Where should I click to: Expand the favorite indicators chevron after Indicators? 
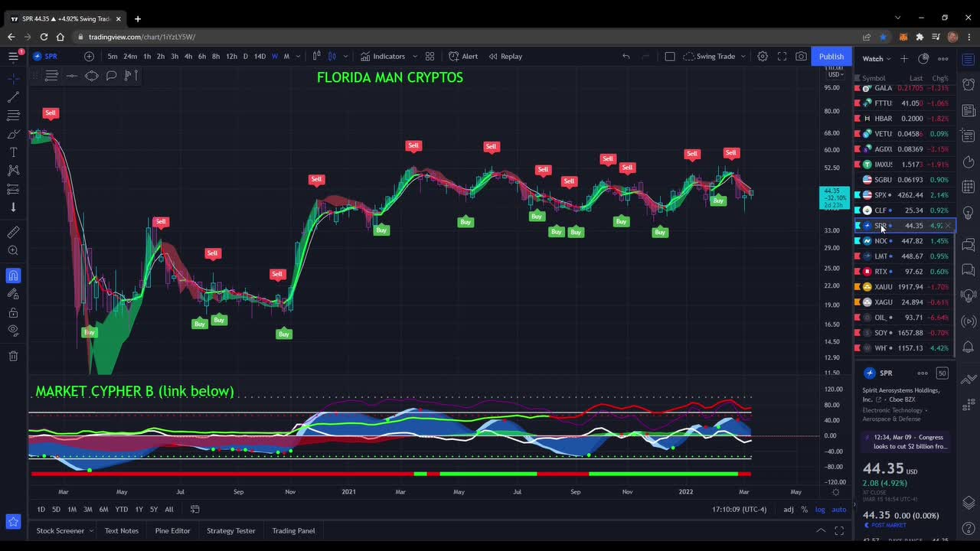(415, 56)
